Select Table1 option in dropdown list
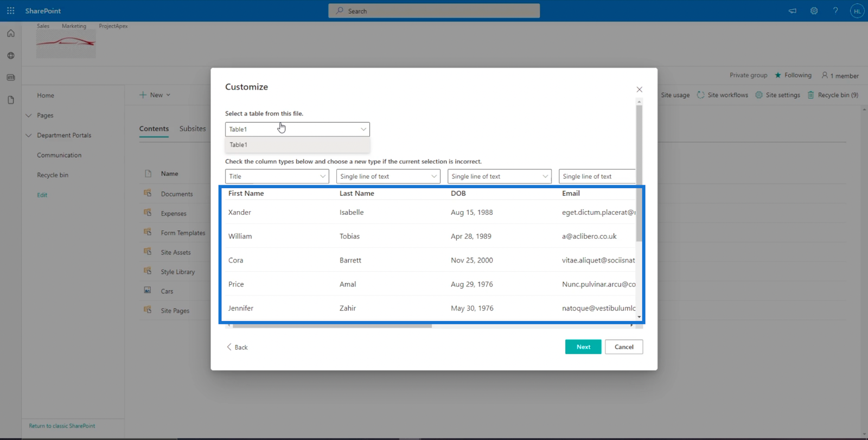868x440 pixels. coord(297,145)
